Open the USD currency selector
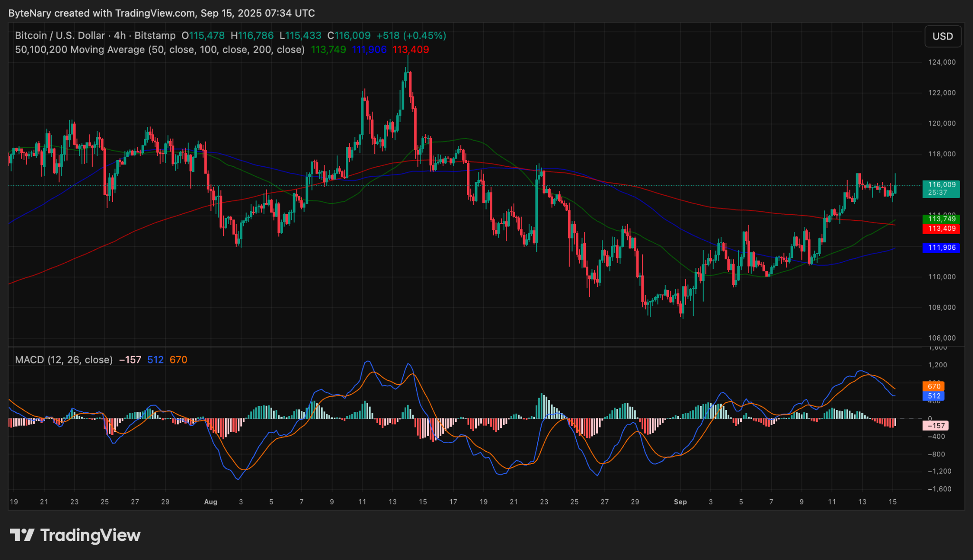 pos(943,37)
